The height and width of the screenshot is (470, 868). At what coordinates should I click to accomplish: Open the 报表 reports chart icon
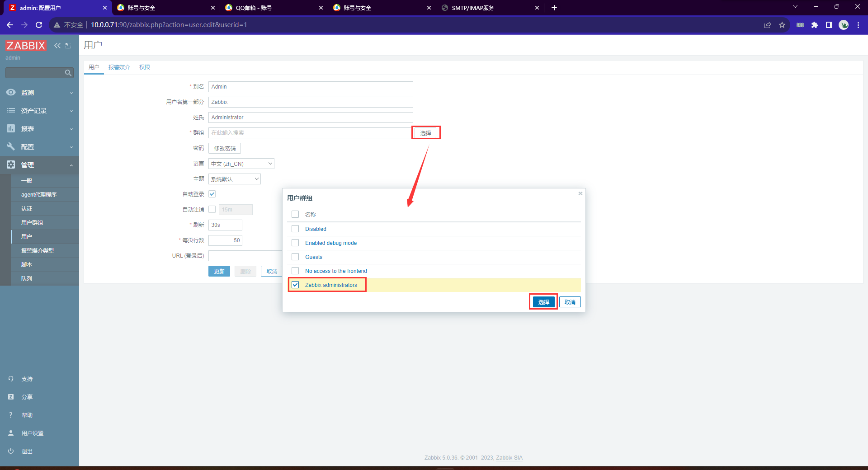tap(11, 128)
